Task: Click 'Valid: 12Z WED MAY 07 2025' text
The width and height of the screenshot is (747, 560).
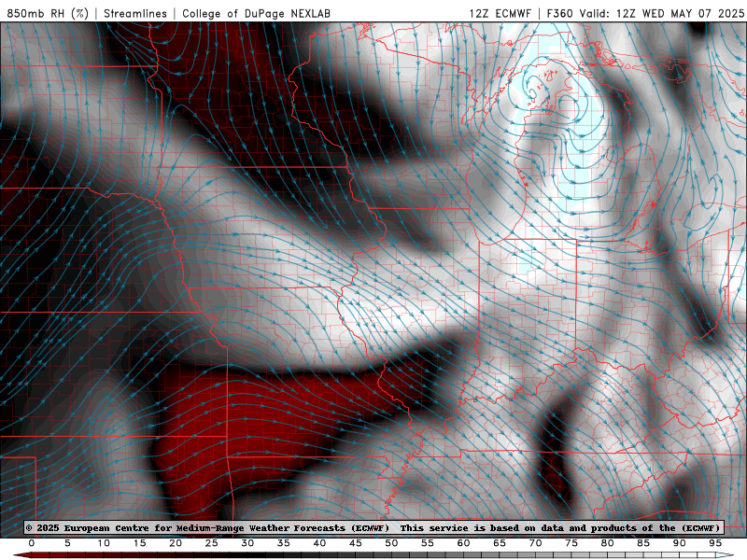Action: tap(662, 13)
